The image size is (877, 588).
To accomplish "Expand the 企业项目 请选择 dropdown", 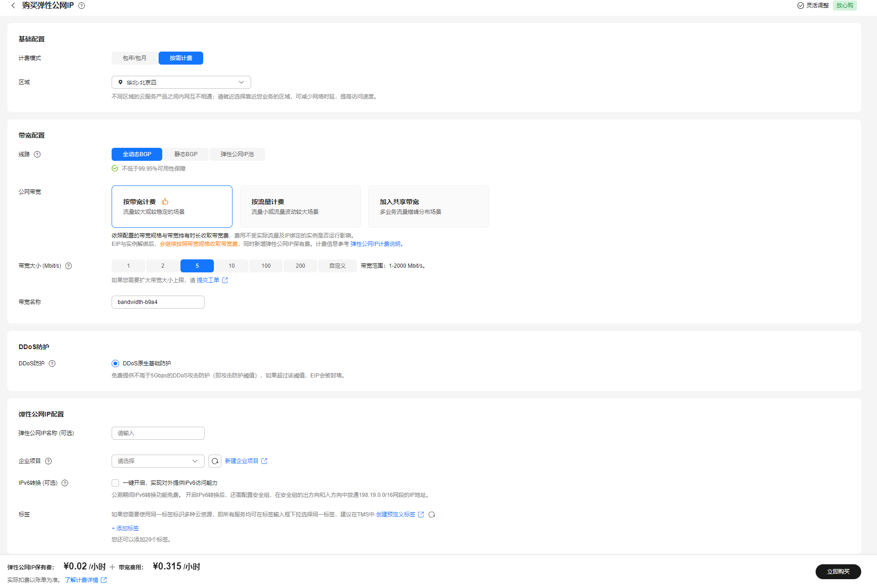I will (158, 461).
